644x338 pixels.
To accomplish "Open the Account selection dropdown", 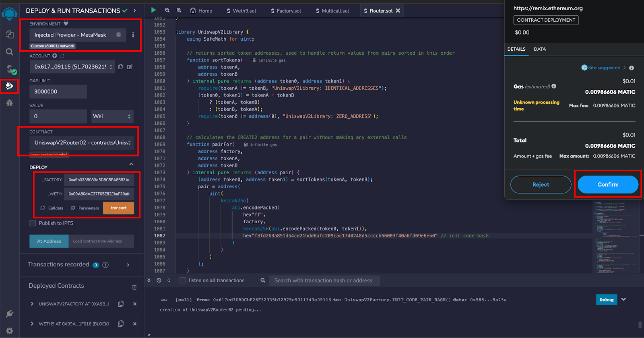I will coord(72,67).
